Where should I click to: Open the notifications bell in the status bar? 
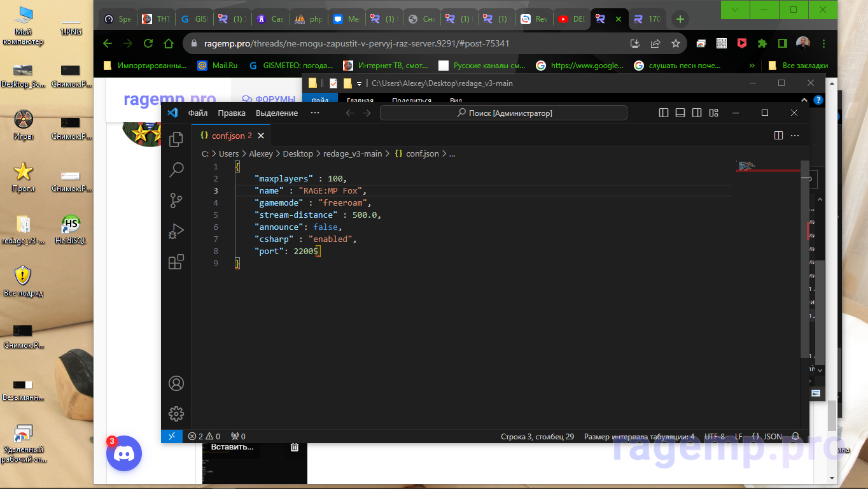tap(795, 436)
